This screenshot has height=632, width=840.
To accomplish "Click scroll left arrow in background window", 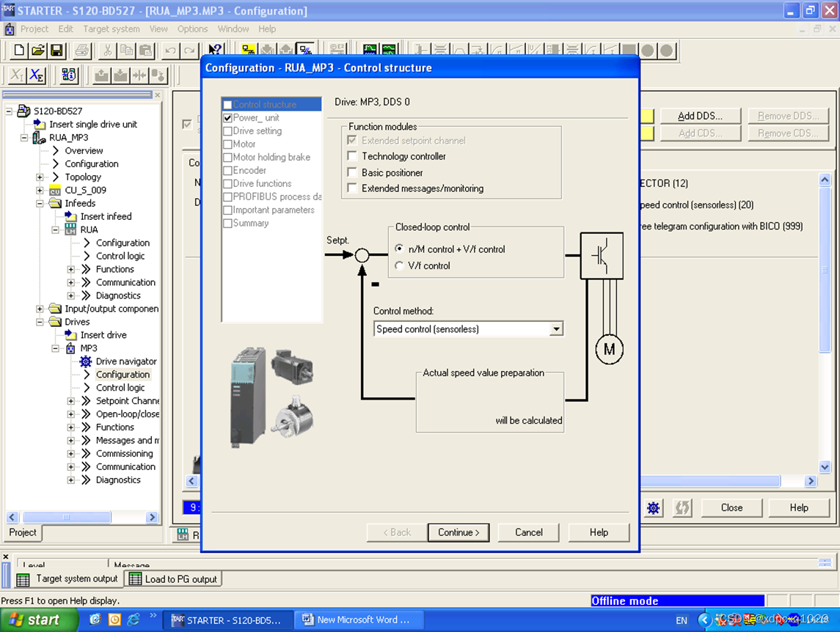I will [191, 481].
